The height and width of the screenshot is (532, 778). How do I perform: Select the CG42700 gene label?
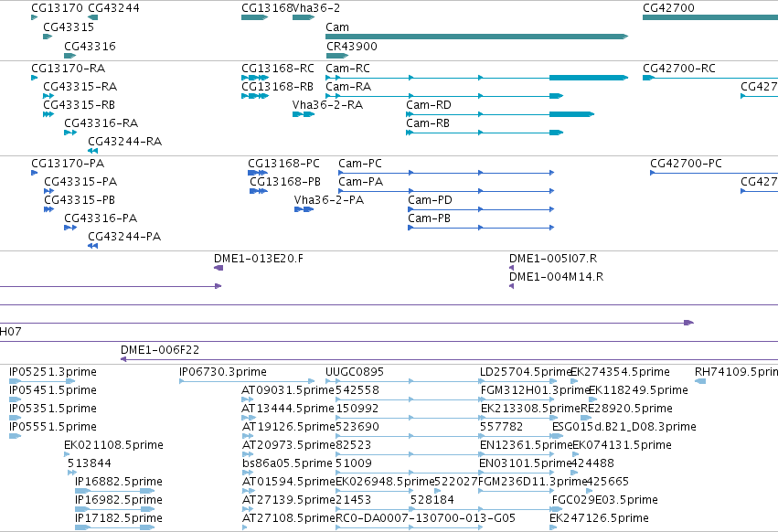coord(668,8)
